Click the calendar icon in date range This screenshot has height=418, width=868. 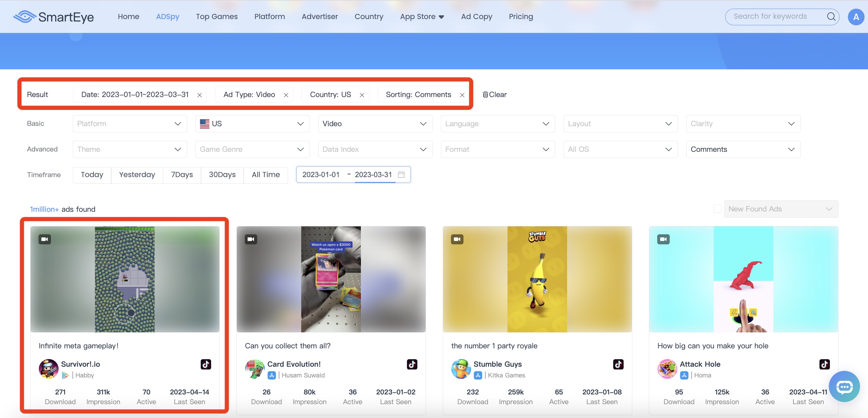click(401, 175)
